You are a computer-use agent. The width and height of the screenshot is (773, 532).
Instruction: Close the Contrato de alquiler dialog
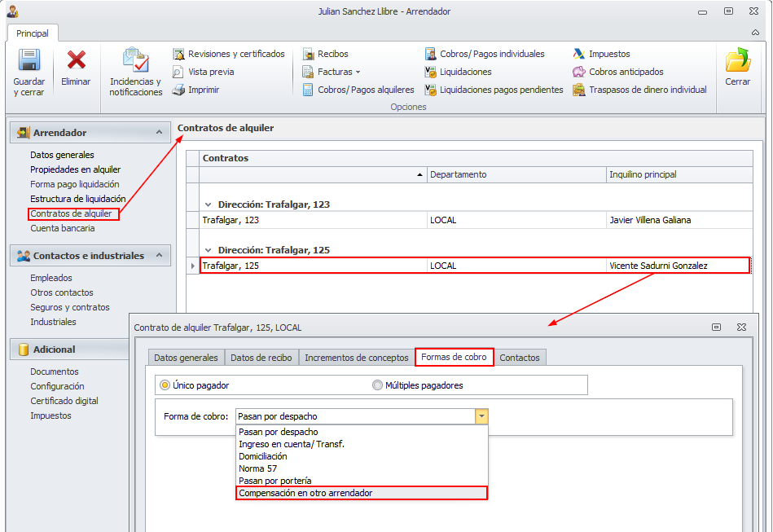(741, 328)
